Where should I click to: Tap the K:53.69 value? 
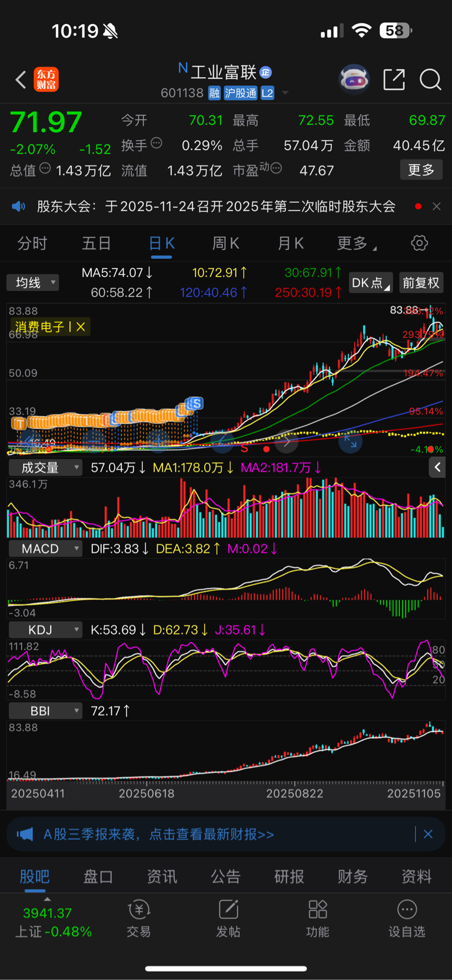coord(118,630)
